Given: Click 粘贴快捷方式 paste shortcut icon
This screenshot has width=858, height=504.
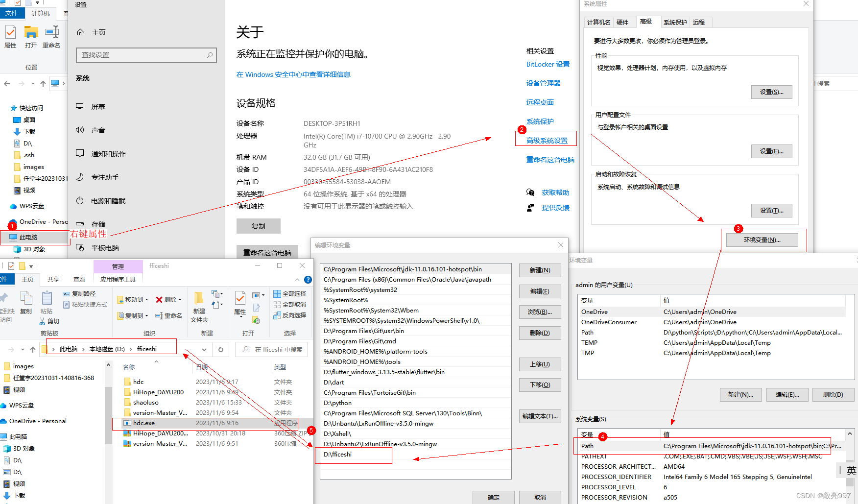Looking at the screenshot, I should click(x=66, y=305).
